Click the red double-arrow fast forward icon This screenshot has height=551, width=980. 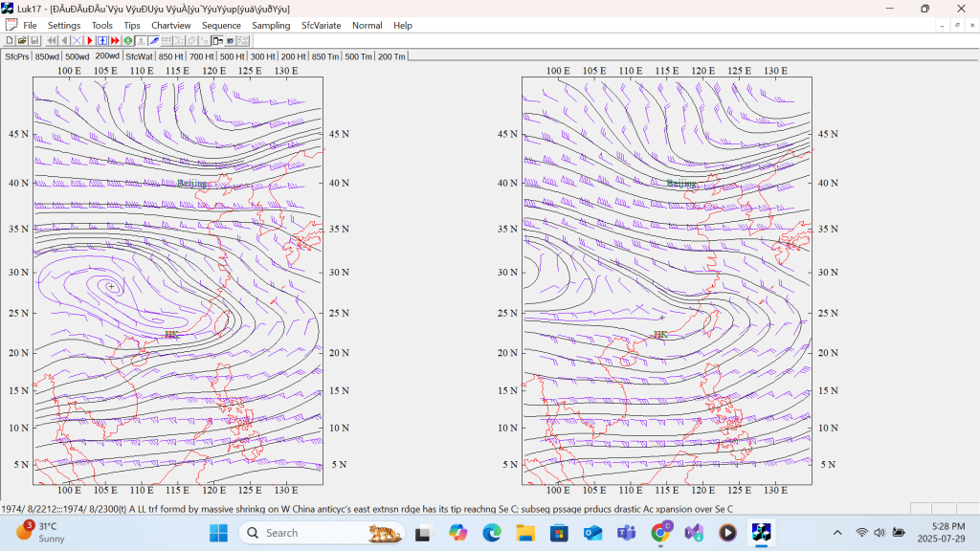pos(115,41)
